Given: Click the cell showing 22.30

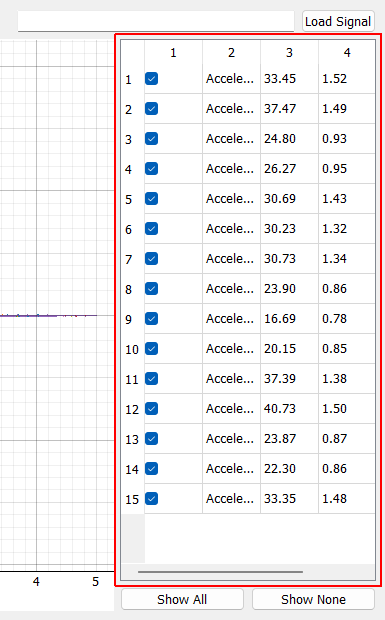Looking at the screenshot, I should [x=289, y=469].
